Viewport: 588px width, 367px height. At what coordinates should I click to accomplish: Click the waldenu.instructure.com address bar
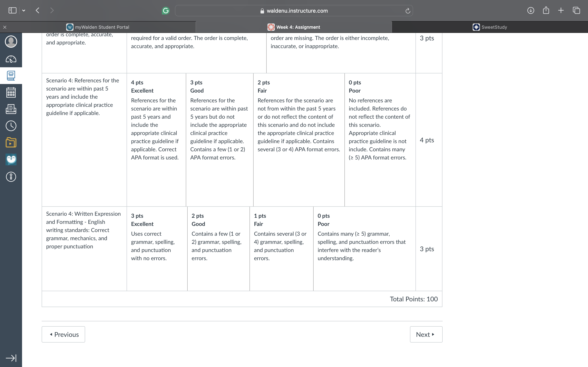click(x=294, y=11)
